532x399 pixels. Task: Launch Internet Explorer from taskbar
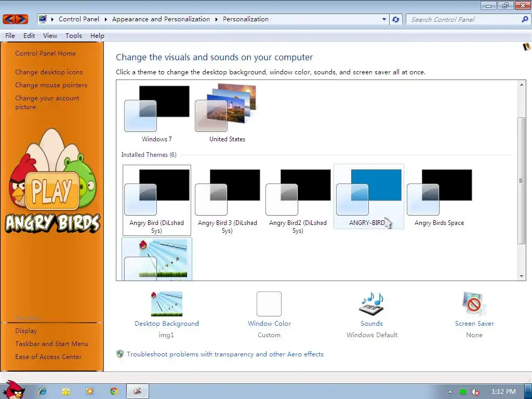point(43,391)
